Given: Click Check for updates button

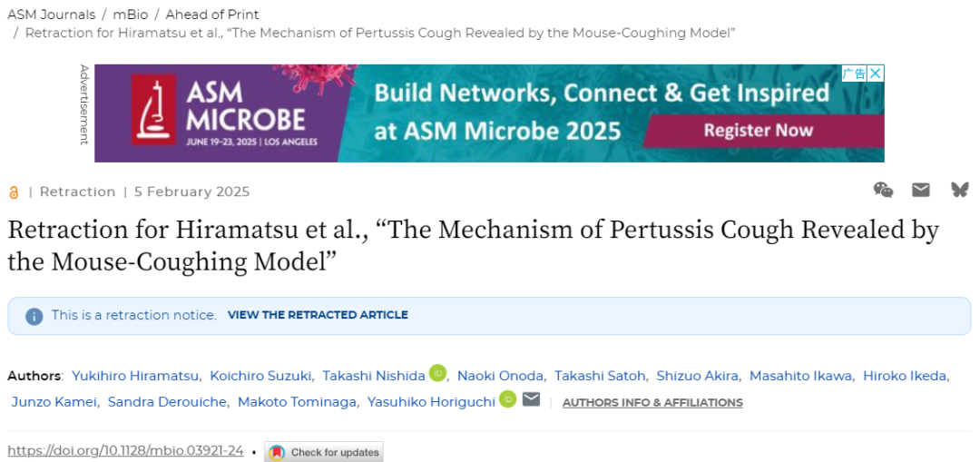Looking at the screenshot, I should 324,452.
